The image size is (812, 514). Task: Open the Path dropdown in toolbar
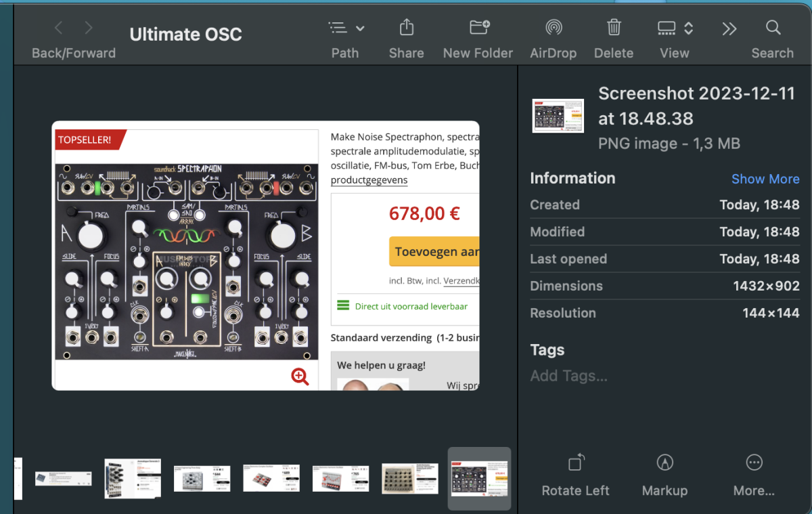coord(346,28)
